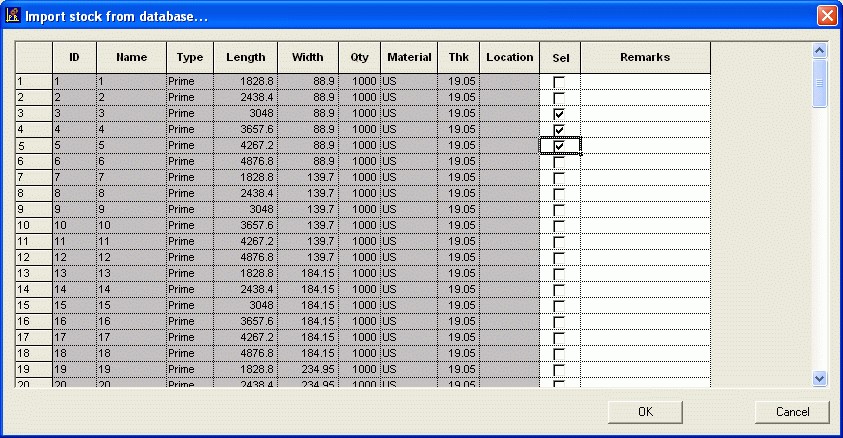Screen dimensions: 843x438
Task: Select row header number 7
Action: click(33, 178)
